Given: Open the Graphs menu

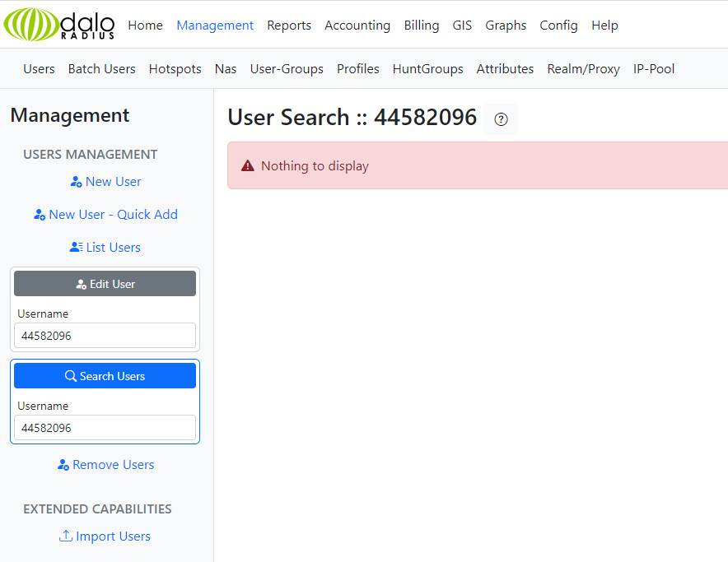Looking at the screenshot, I should (506, 25).
